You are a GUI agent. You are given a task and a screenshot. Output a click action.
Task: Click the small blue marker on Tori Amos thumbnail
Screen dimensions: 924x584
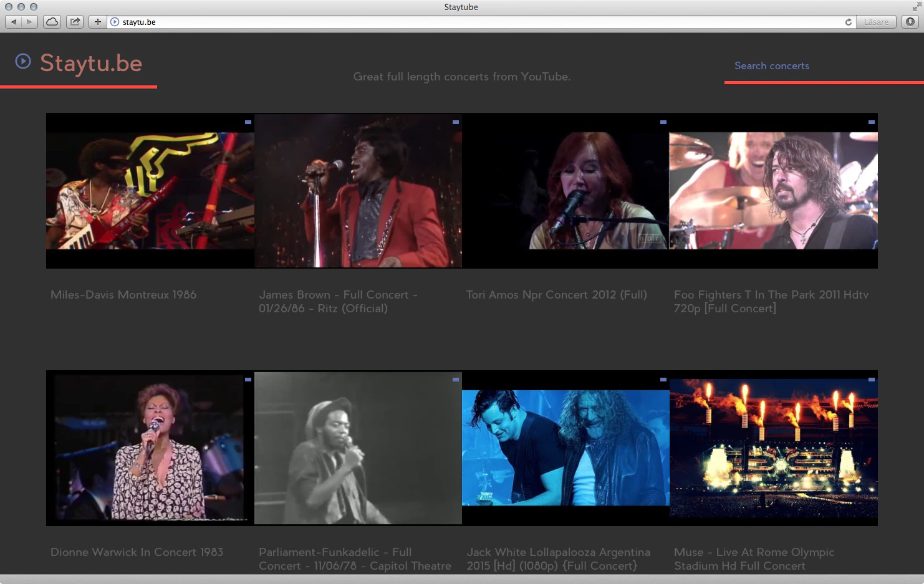[x=663, y=122]
